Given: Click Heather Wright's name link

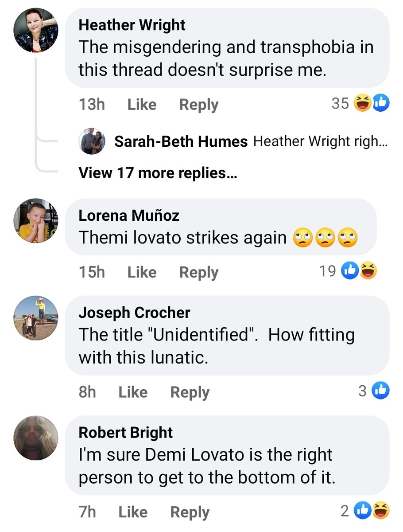Looking at the screenshot, I should point(132,25).
